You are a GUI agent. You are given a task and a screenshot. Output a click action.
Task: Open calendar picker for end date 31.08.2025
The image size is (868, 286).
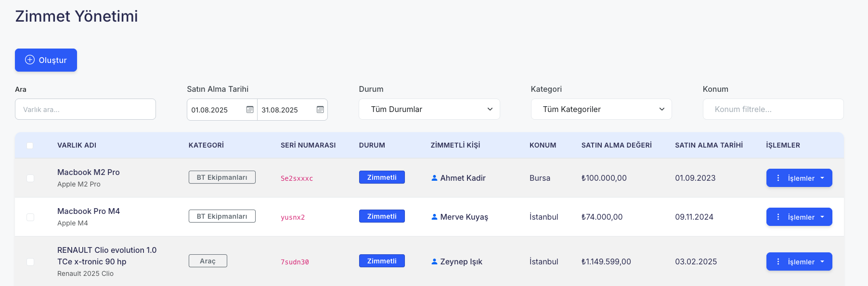coord(320,110)
